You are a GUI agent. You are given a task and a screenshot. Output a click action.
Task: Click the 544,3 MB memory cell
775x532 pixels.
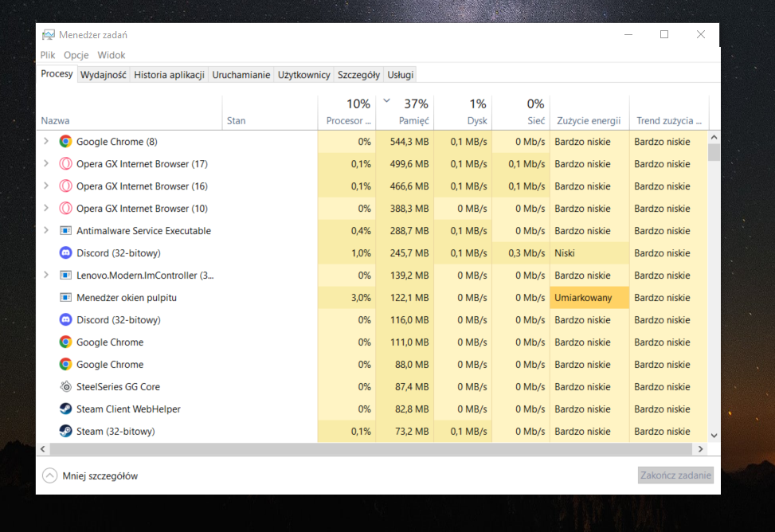(405, 142)
